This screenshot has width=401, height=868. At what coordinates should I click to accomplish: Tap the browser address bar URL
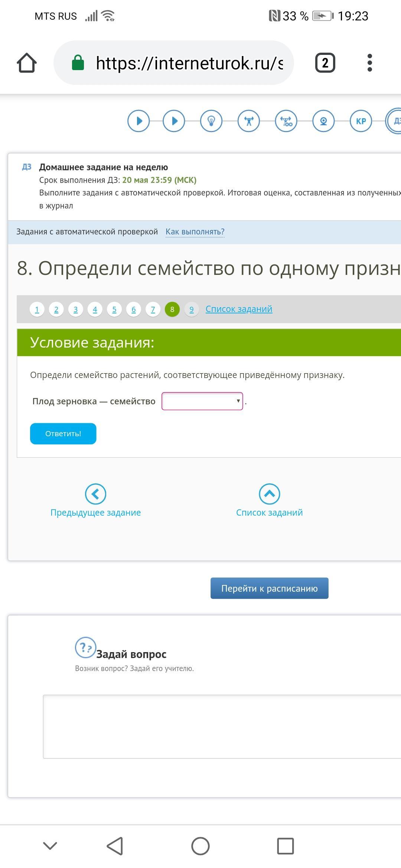point(189,63)
